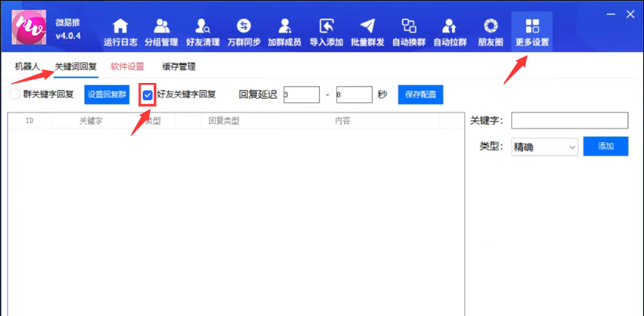Focus the 关键字 input field
The height and width of the screenshot is (316, 644).
[x=570, y=121]
